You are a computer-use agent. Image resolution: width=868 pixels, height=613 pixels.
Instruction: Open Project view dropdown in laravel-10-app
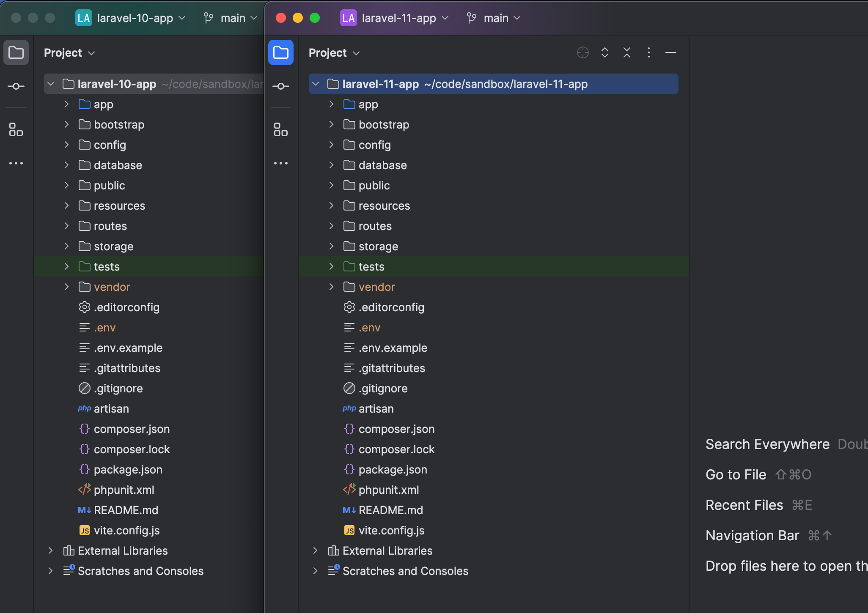click(x=69, y=53)
